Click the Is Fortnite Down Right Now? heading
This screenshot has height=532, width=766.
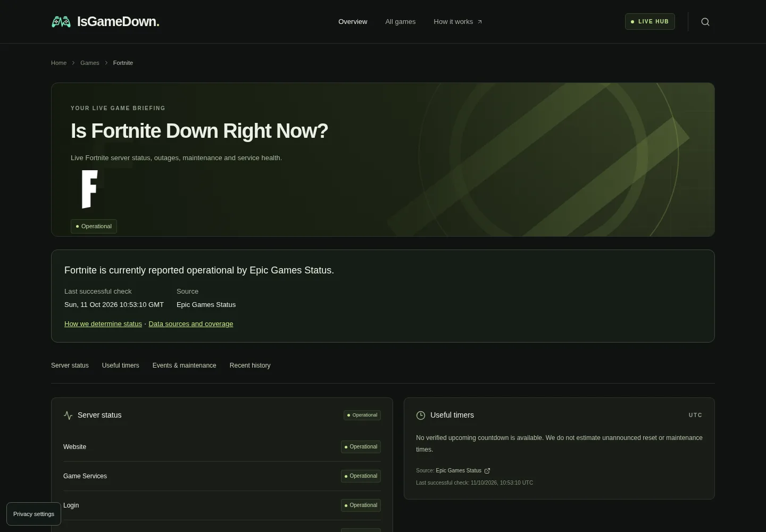[x=199, y=131]
